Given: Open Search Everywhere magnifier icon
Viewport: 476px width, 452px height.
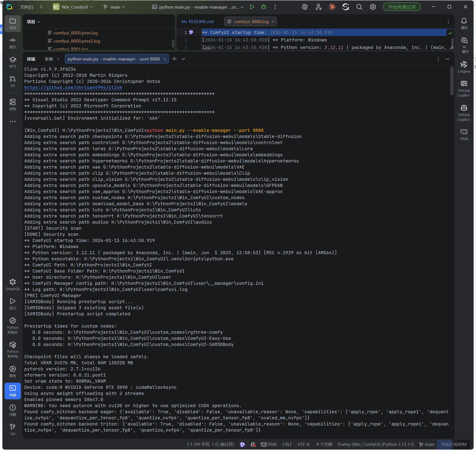Looking at the screenshot, I should (359, 7).
